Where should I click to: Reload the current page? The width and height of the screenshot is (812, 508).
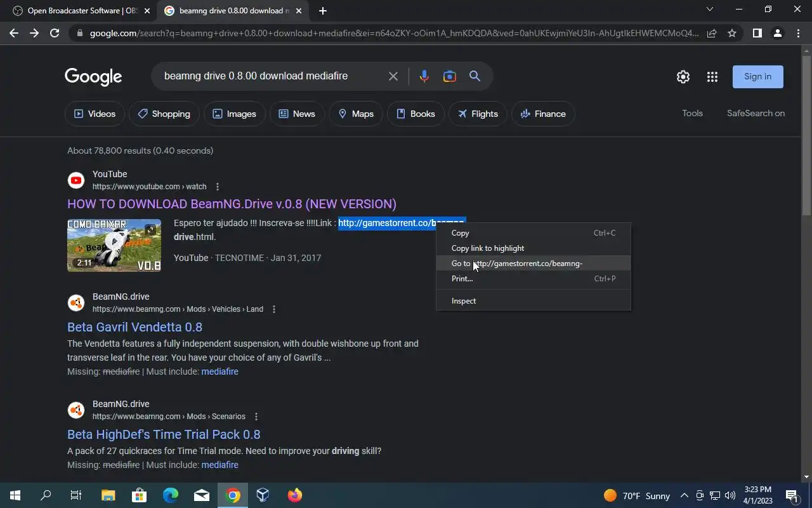click(55, 33)
